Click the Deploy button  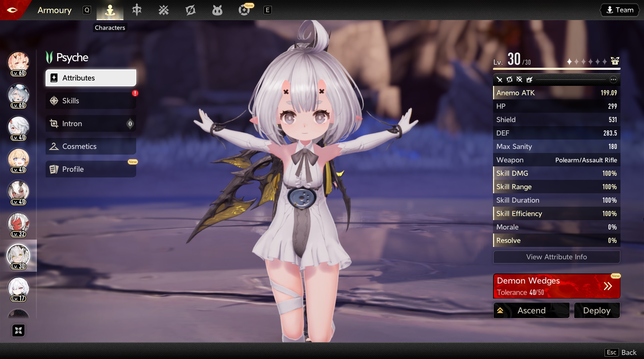(x=597, y=310)
